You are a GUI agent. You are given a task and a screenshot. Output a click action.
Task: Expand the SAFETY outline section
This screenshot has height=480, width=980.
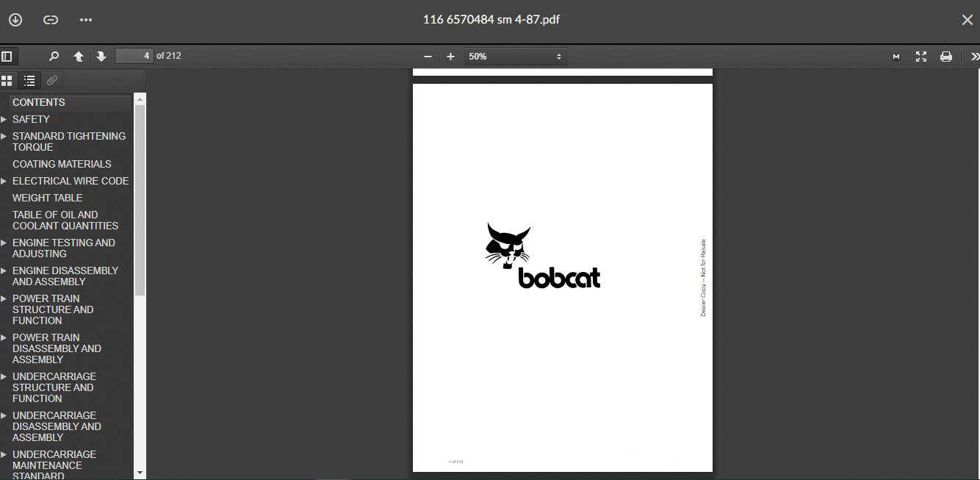click(x=4, y=119)
